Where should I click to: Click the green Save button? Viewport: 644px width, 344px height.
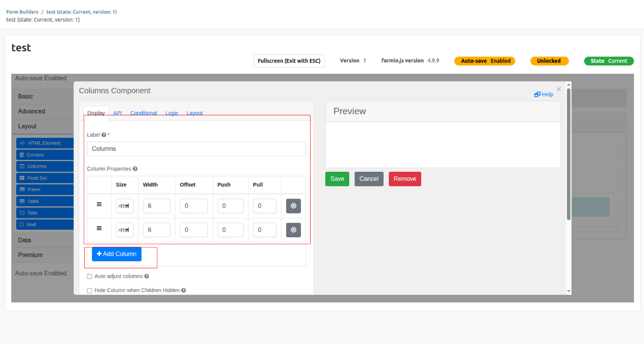click(337, 179)
